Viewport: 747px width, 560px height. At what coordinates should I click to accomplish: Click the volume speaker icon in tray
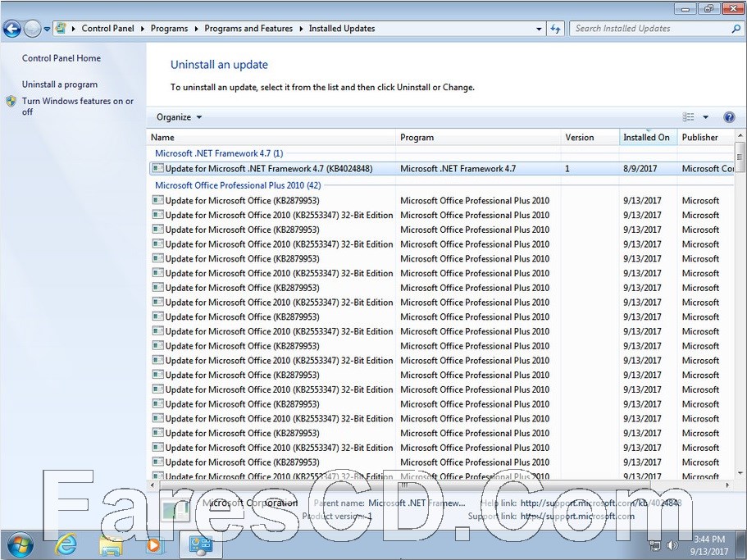672,545
